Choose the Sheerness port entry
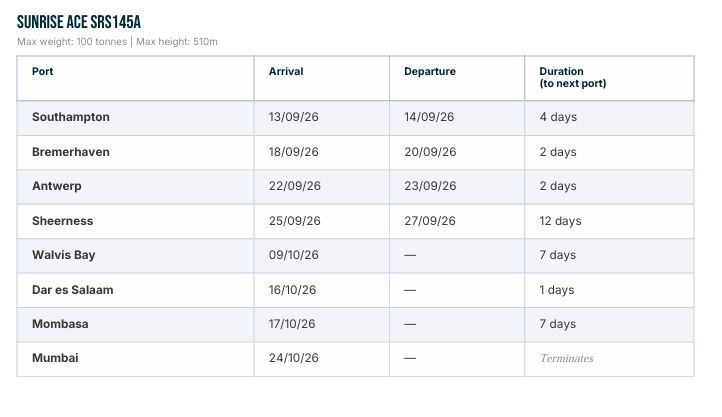 click(63, 221)
